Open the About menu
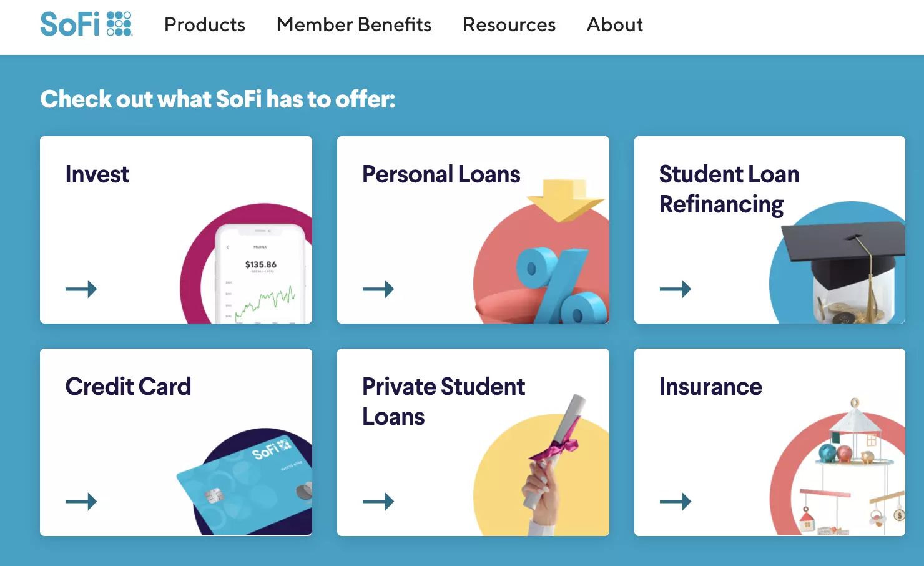924x566 pixels. [614, 25]
